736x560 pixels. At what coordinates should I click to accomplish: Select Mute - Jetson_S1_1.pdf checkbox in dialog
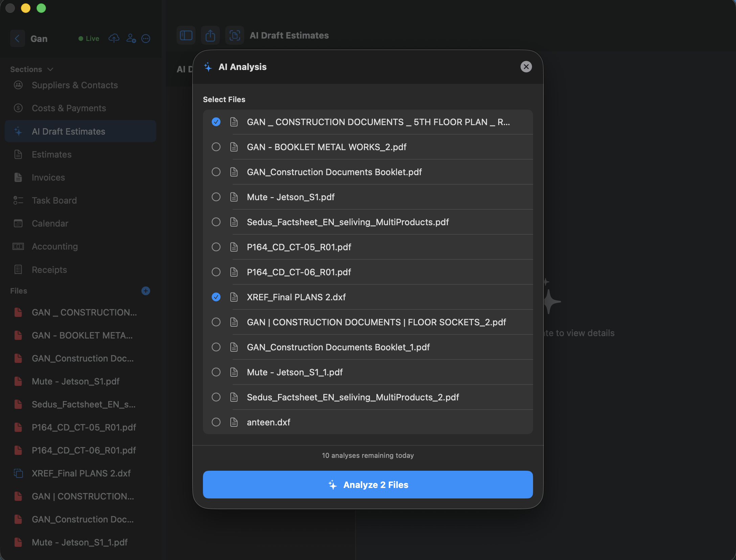[216, 372]
